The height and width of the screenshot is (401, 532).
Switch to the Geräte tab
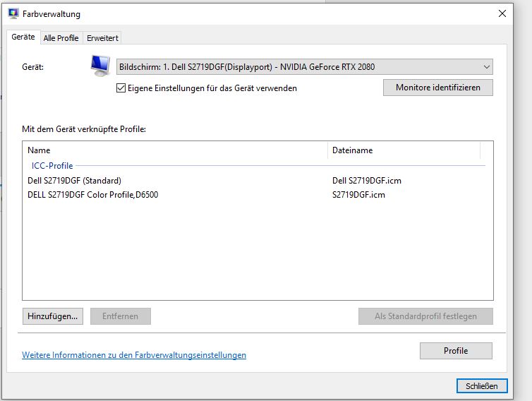point(23,37)
